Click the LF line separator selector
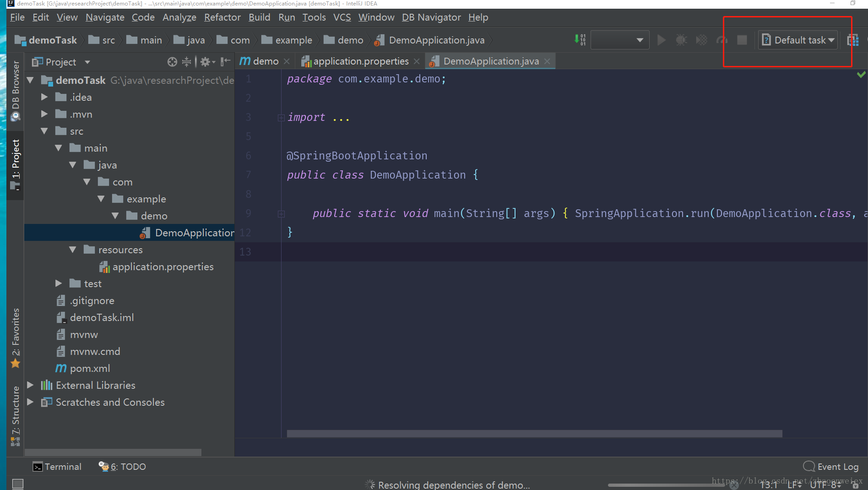Image resolution: width=868 pixels, height=490 pixels. coord(794,485)
